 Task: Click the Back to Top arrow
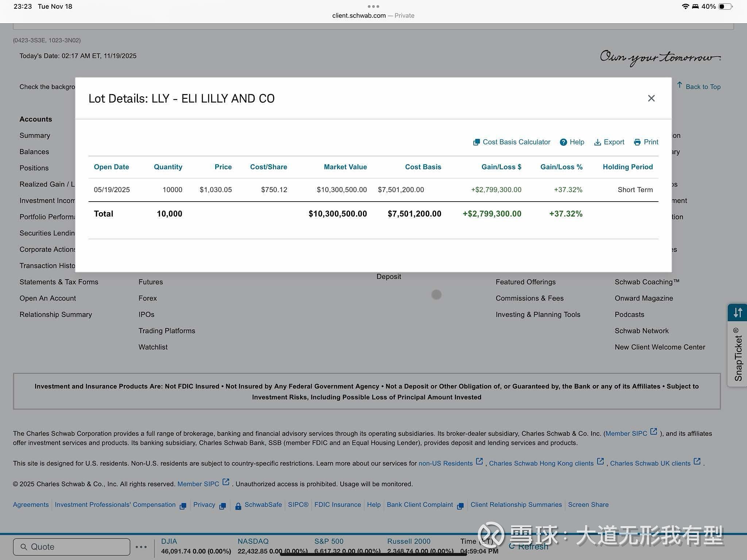680,85
